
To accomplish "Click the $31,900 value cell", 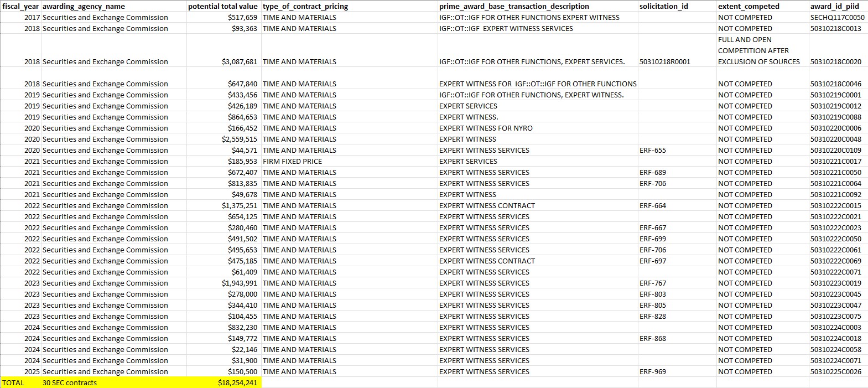I will (x=224, y=360).
